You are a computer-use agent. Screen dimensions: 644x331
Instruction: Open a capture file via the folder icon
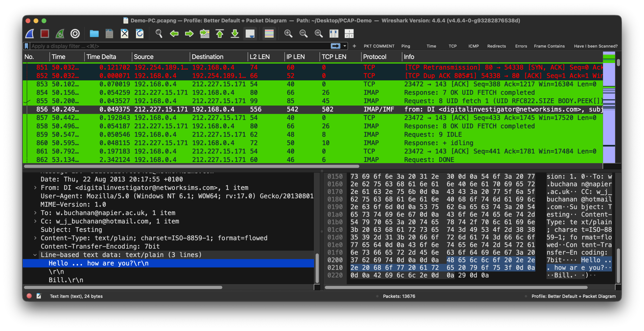94,33
